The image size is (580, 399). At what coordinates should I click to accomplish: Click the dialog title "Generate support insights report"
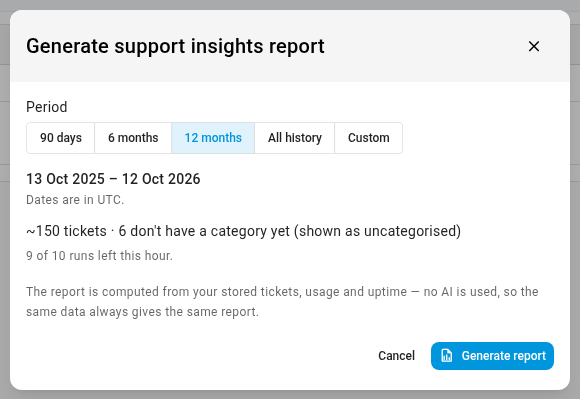click(175, 47)
